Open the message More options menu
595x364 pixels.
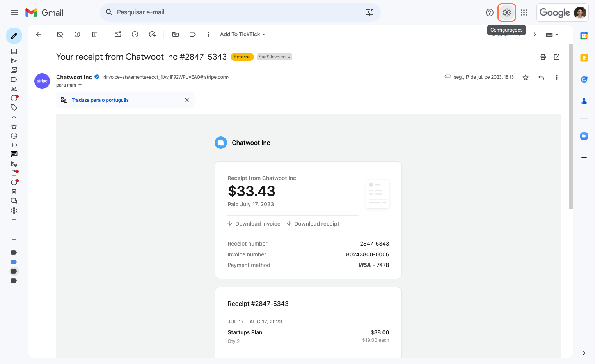tap(557, 77)
